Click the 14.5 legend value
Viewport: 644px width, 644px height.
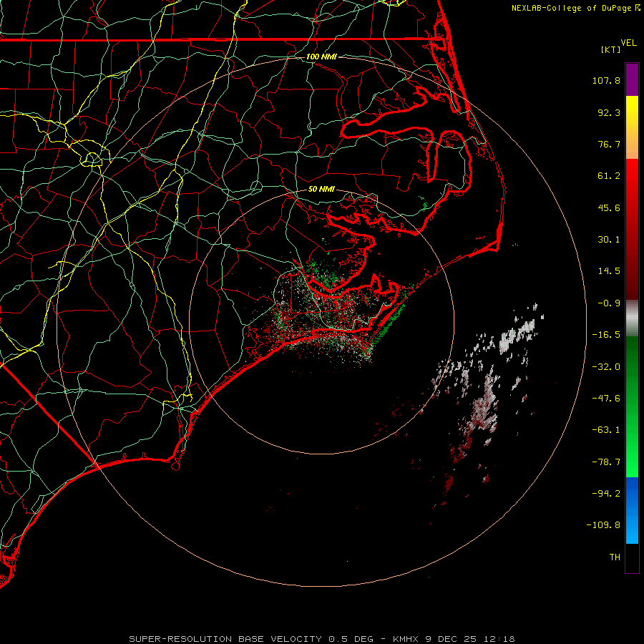coord(609,271)
